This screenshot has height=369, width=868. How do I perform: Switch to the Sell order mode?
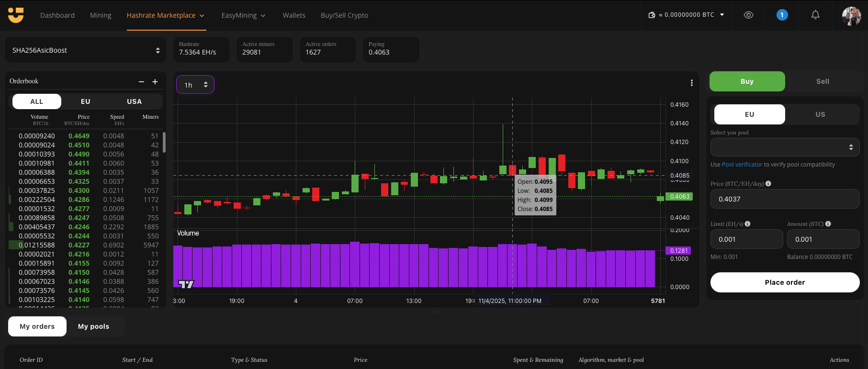click(822, 81)
